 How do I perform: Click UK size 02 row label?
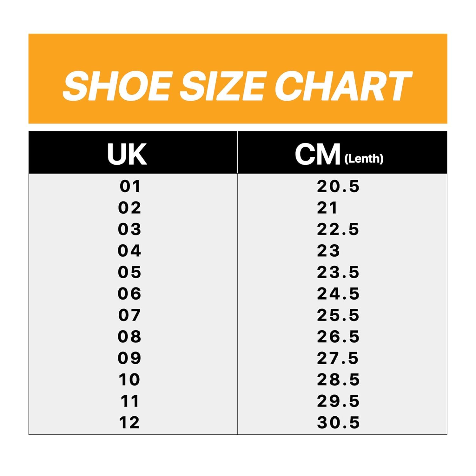tap(129, 208)
